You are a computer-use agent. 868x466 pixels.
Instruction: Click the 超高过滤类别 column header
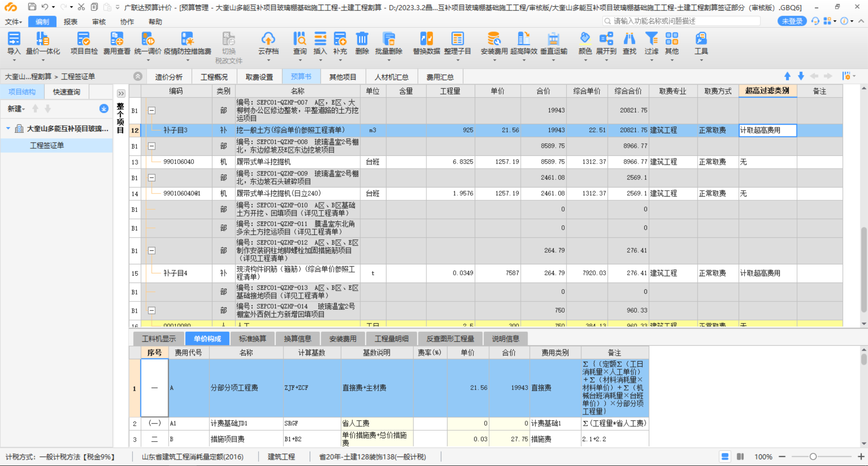click(x=768, y=91)
